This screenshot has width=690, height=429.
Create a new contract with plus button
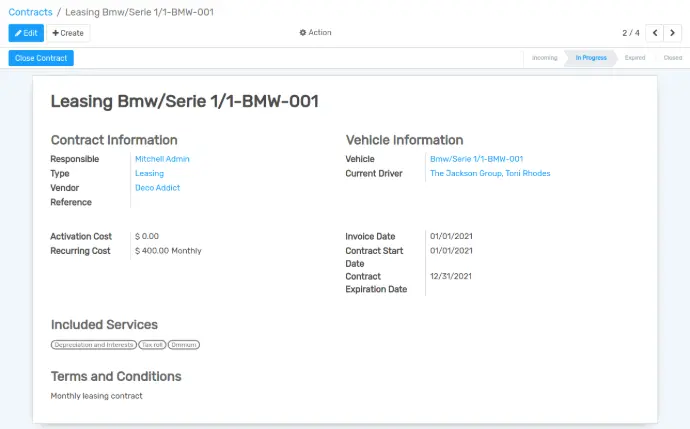coord(68,33)
